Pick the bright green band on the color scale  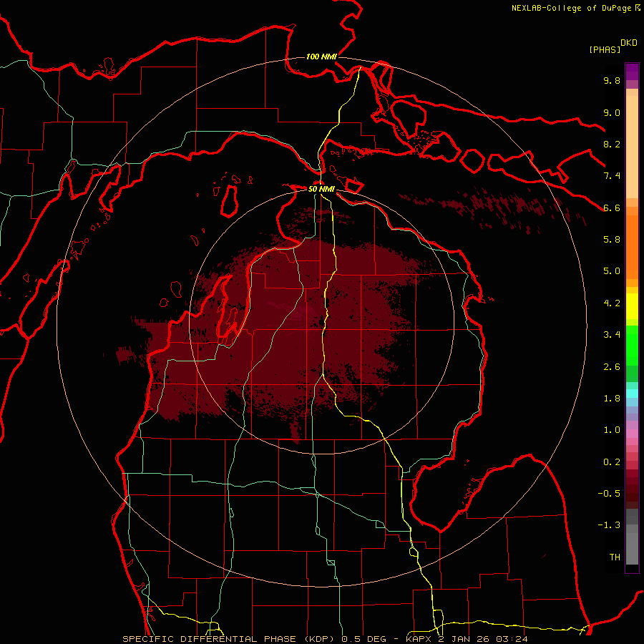[632, 346]
